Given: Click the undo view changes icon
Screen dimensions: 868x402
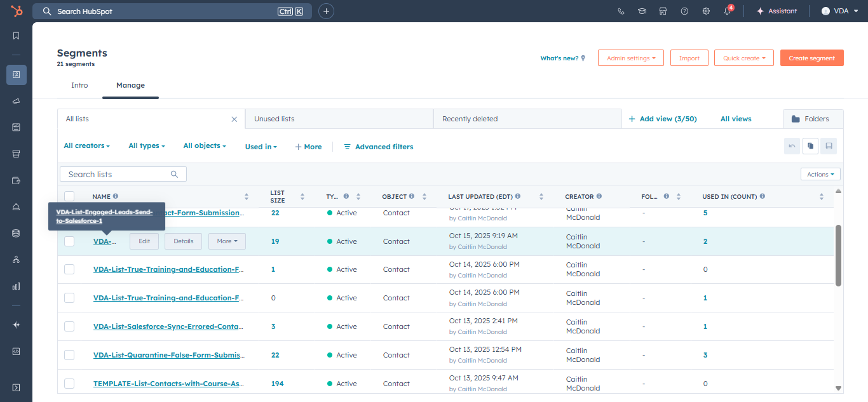Looking at the screenshot, I should 792,146.
